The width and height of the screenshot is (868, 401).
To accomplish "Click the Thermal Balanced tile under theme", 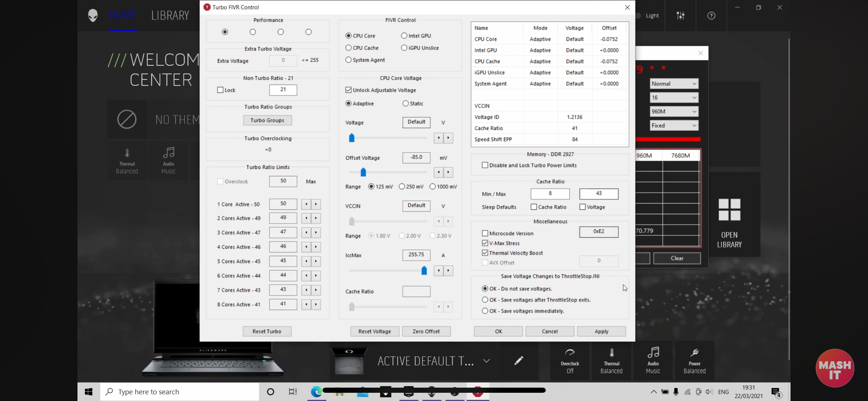I will [x=127, y=161].
